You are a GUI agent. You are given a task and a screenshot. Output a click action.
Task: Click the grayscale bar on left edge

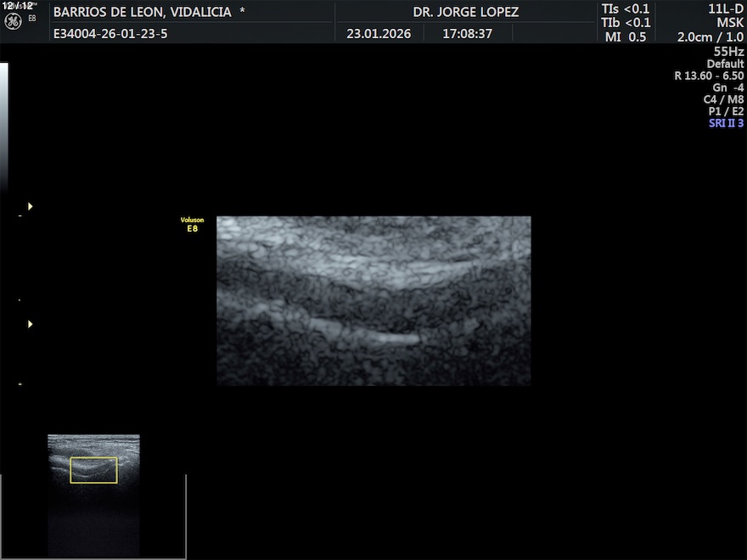[x=3, y=127]
